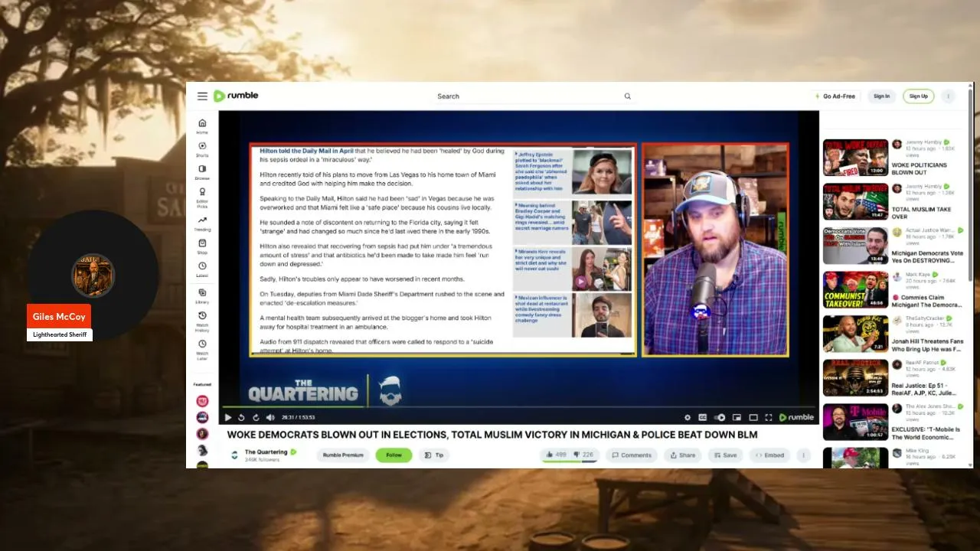Open Shorts from the sidebar

(202, 149)
